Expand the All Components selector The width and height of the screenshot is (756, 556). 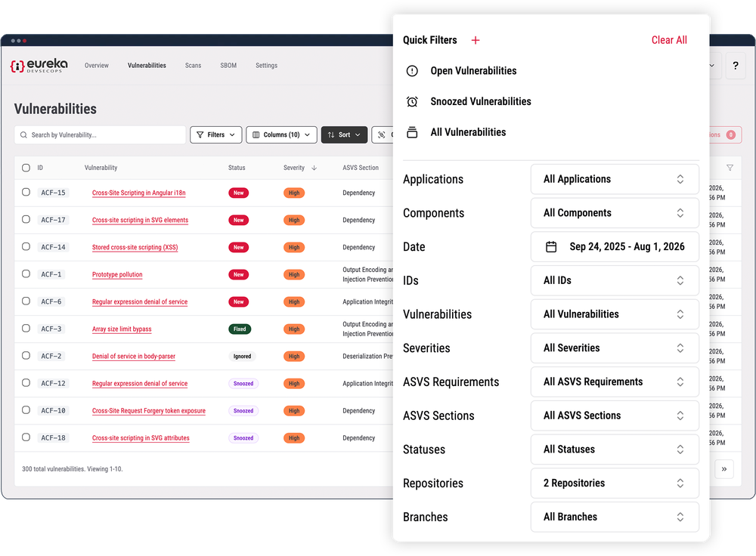(x=615, y=213)
